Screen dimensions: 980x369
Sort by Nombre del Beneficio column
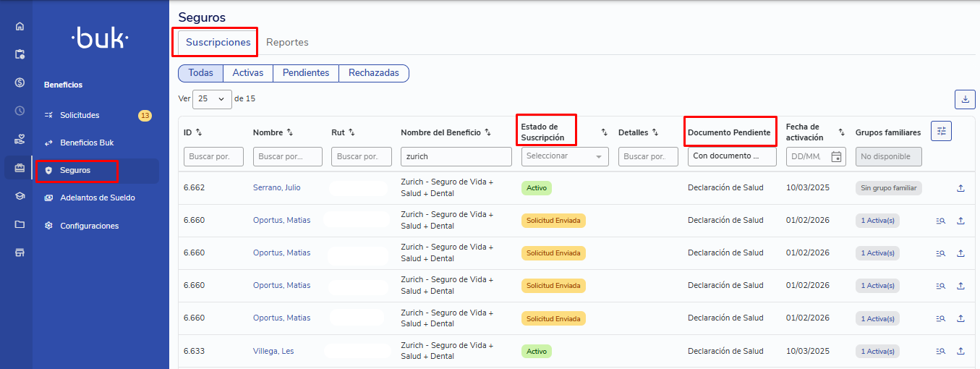point(487,132)
